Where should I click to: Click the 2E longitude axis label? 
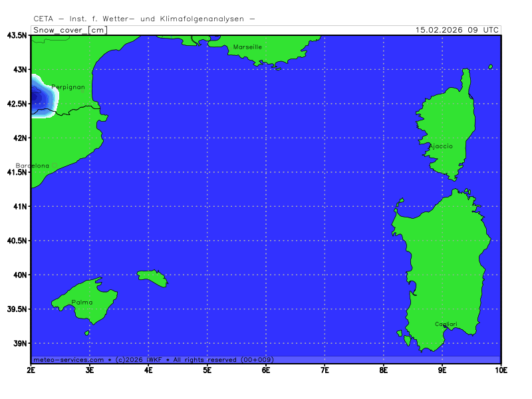(31, 368)
